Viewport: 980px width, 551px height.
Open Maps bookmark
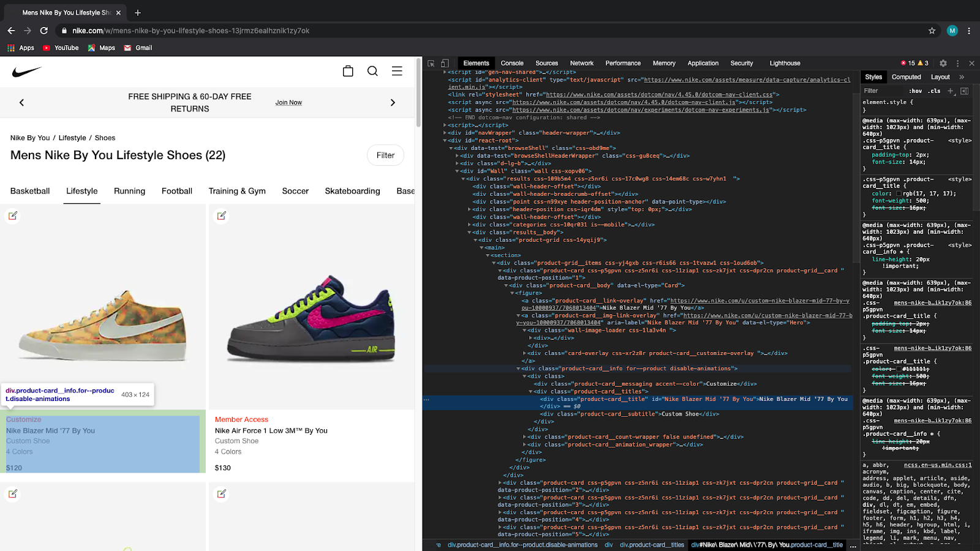coord(101,48)
